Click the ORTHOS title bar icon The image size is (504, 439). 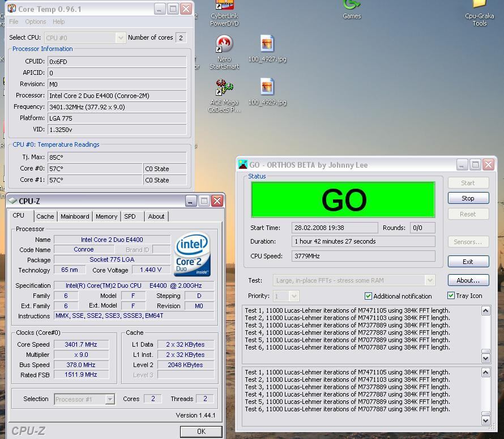243,164
